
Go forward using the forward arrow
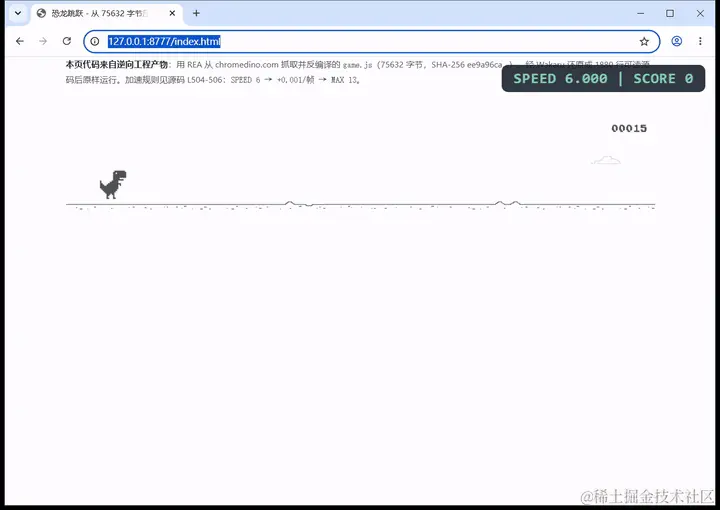(43, 41)
